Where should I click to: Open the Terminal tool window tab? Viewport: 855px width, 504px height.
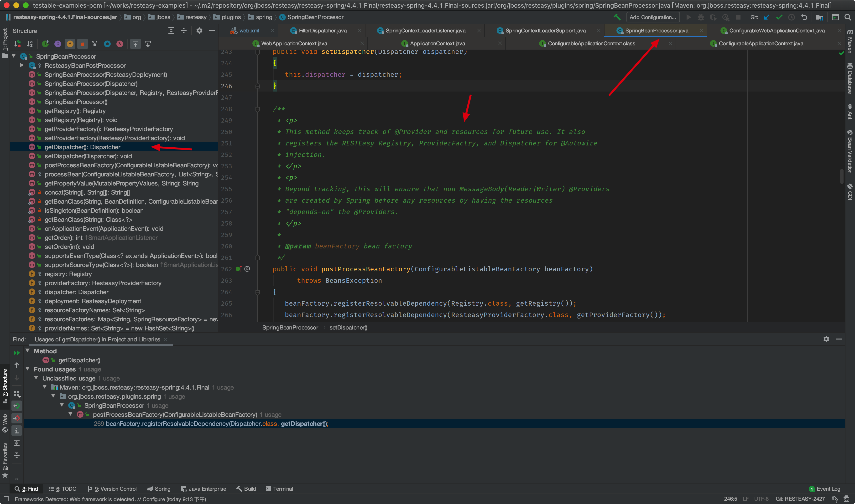(279, 489)
